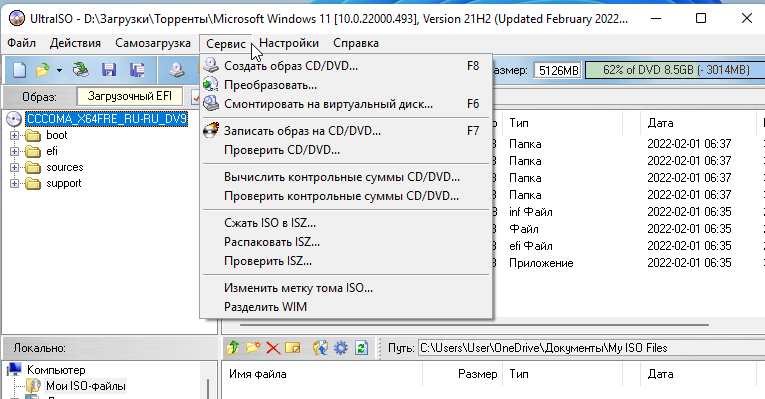Click the red X delete icon
The image size is (765, 399).
click(273, 348)
